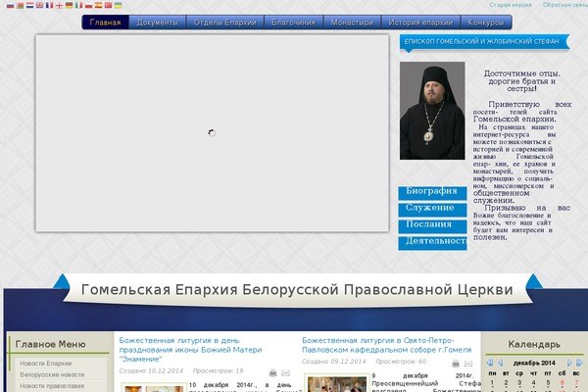The height and width of the screenshot is (392, 588).
Task: Open the Документы navigation tab
Action: [x=157, y=23]
